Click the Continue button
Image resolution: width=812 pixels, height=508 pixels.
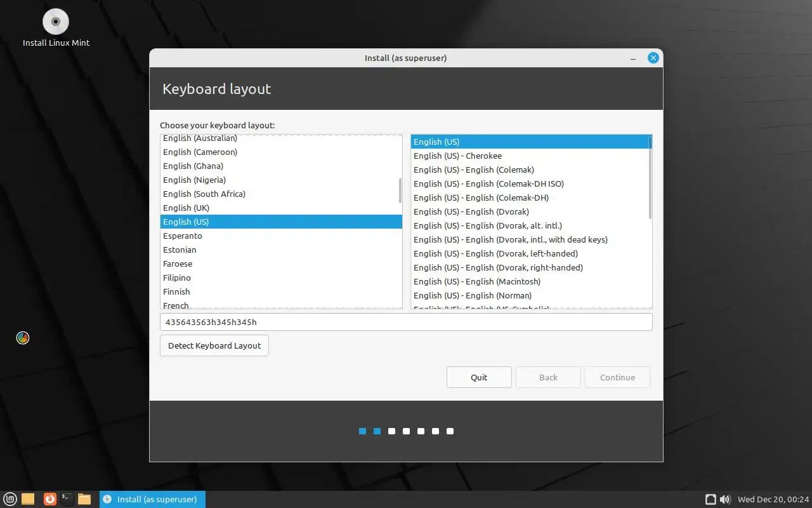tap(617, 377)
